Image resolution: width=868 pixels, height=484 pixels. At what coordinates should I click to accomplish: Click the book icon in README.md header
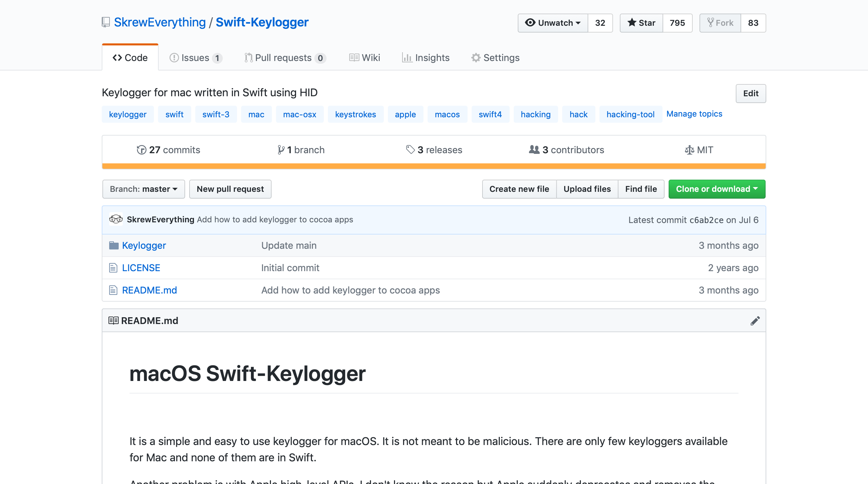[x=114, y=320]
